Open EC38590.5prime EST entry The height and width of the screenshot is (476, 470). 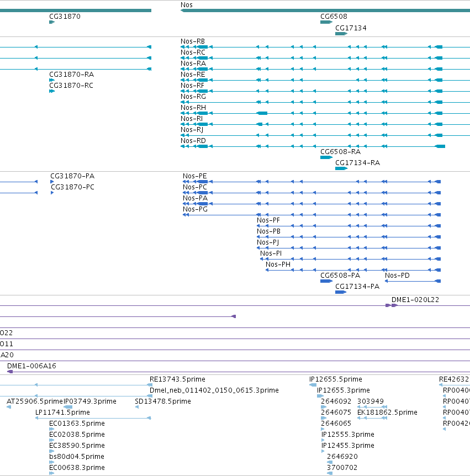(x=77, y=445)
